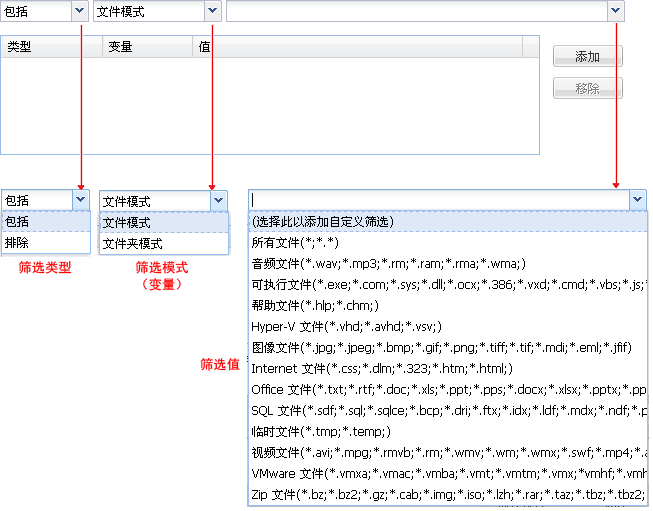653x511 pixels.
Task: Select 排除 in the type list
Action: click(46, 242)
